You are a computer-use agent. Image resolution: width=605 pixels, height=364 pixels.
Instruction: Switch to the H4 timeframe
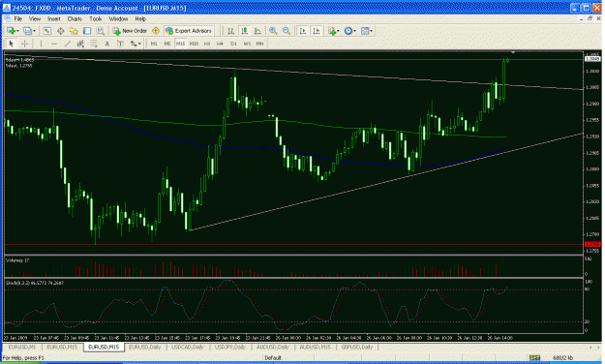(220, 44)
